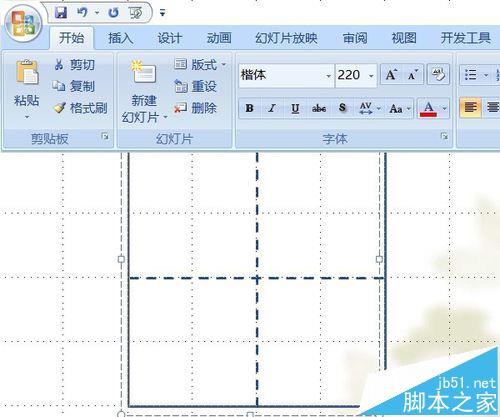
Task: Redo the last action
Action: click(x=113, y=13)
